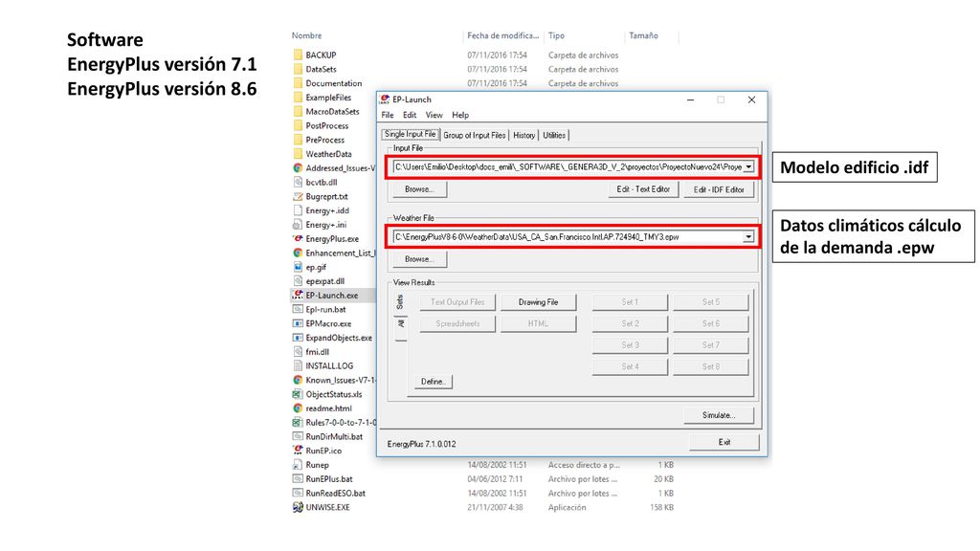Click the EPMacro.exe file icon
The image size is (980, 551).
pyautogui.click(x=299, y=323)
